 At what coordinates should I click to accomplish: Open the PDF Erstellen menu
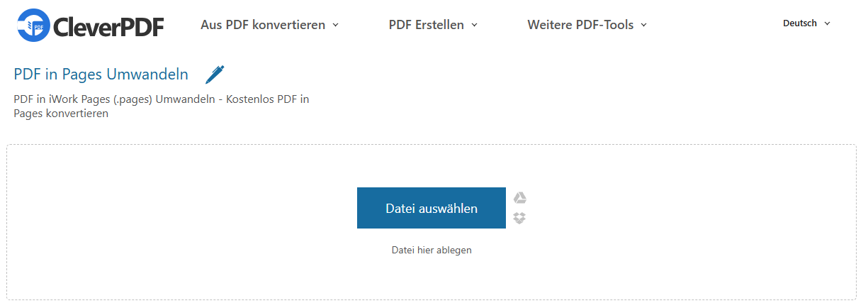[x=426, y=25]
